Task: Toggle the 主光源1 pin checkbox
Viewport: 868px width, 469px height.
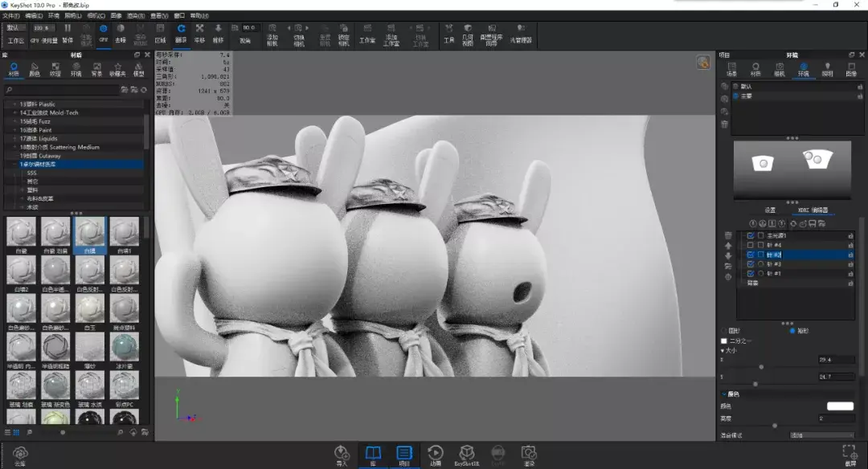Action: (x=751, y=235)
